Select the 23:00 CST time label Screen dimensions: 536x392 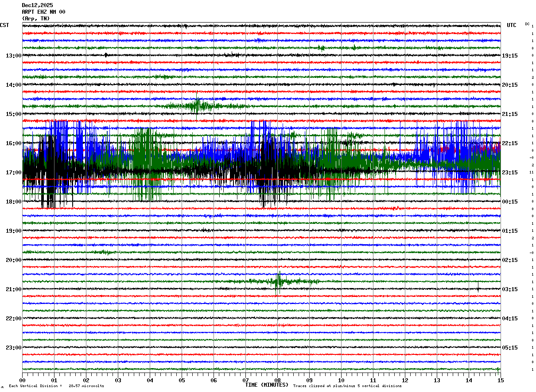13,348
